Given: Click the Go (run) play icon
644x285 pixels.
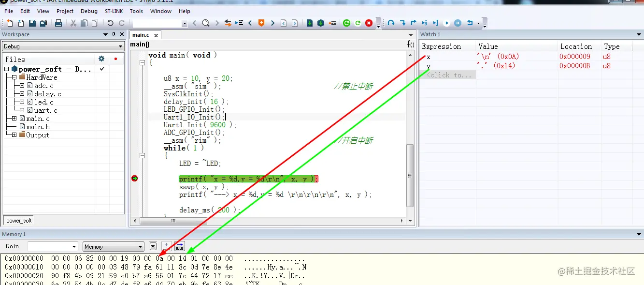Looking at the screenshot, I should [x=447, y=23].
